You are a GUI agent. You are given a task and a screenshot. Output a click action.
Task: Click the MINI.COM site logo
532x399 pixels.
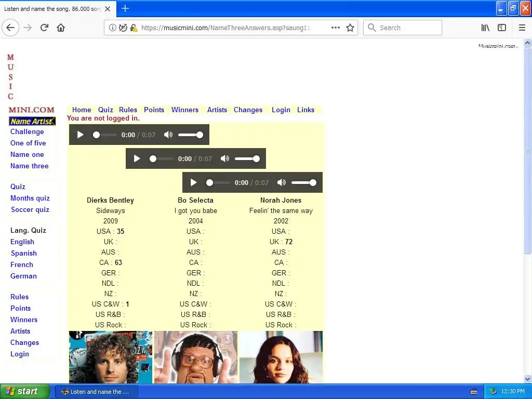(x=31, y=110)
